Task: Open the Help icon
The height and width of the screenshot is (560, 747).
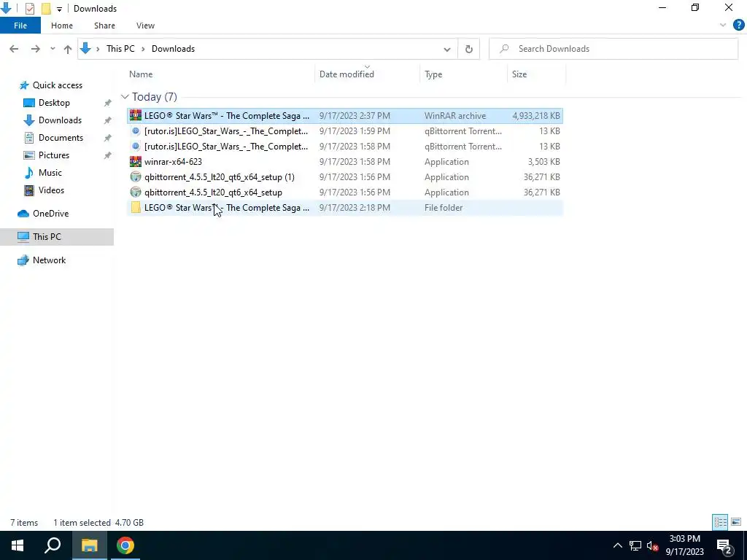Action: pyautogui.click(x=738, y=26)
